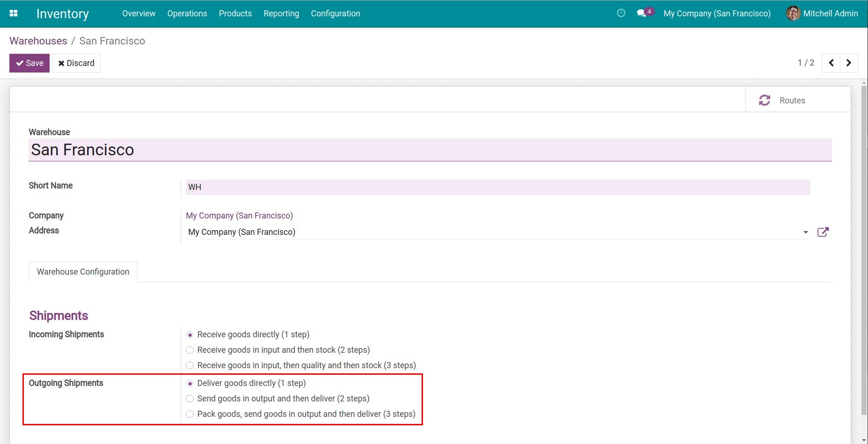The image size is (868, 444).
Task: Open Address external link icon
Action: click(823, 232)
